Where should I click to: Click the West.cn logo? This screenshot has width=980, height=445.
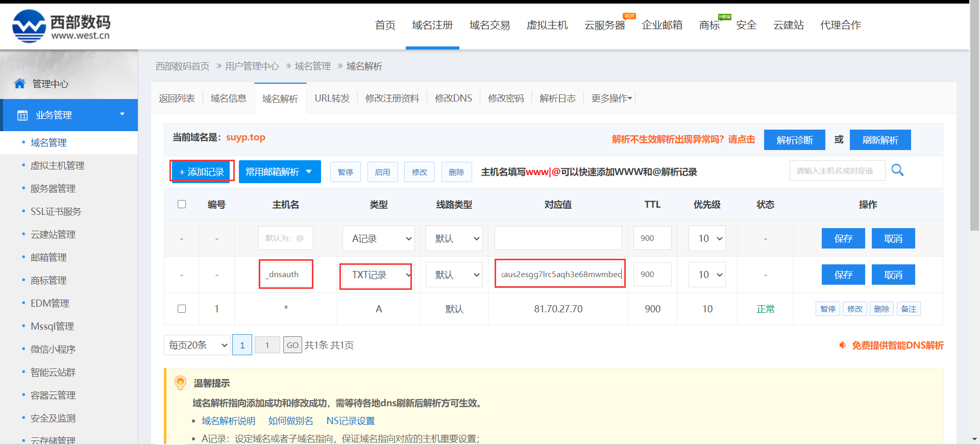(61, 26)
